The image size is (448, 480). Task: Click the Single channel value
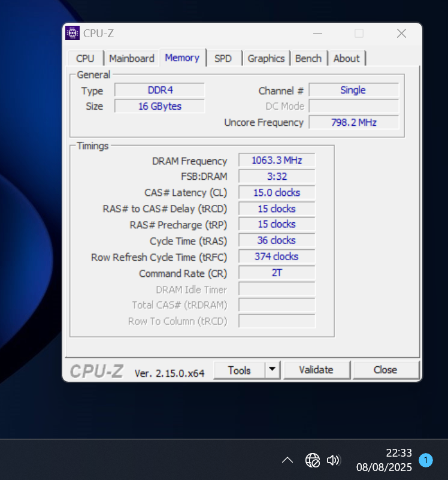click(x=354, y=90)
